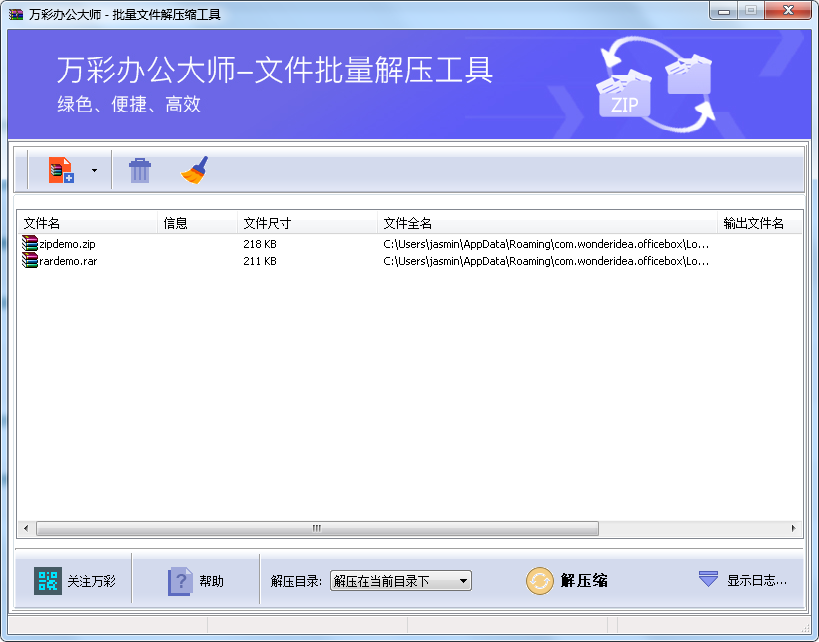Click the app icon in the title bar
The width and height of the screenshot is (819, 642).
click(16, 14)
